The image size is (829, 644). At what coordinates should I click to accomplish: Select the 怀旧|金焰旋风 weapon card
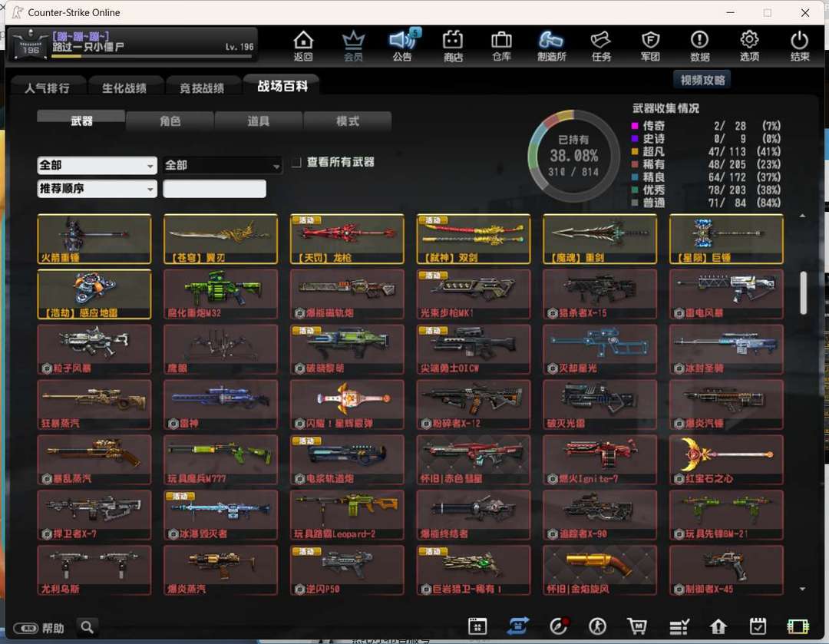[599, 570]
